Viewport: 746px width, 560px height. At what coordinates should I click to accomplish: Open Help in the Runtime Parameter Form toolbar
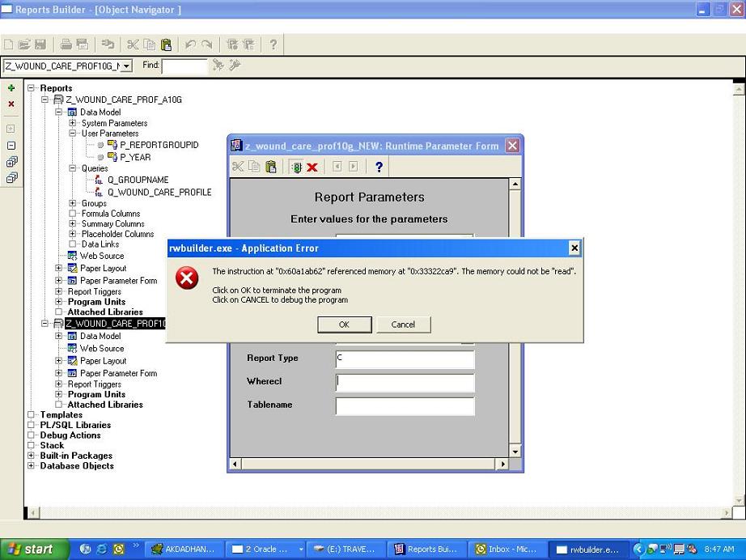pos(378,167)
